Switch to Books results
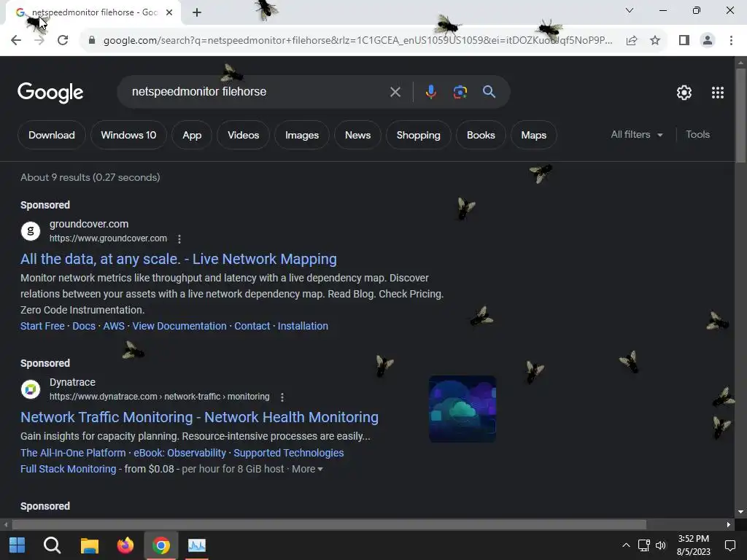This screenshot has width=747, height=560. [x=481, y=135]
